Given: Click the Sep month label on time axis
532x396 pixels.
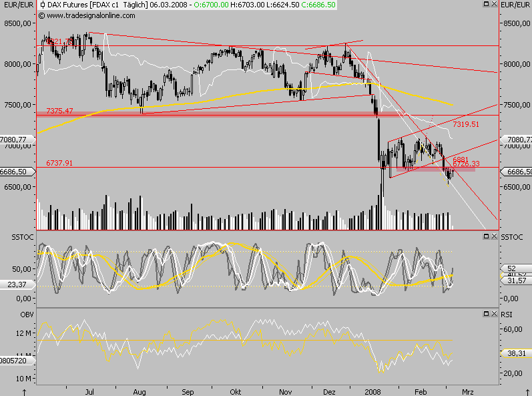Looking at the screenshot, I should [188, 392].
